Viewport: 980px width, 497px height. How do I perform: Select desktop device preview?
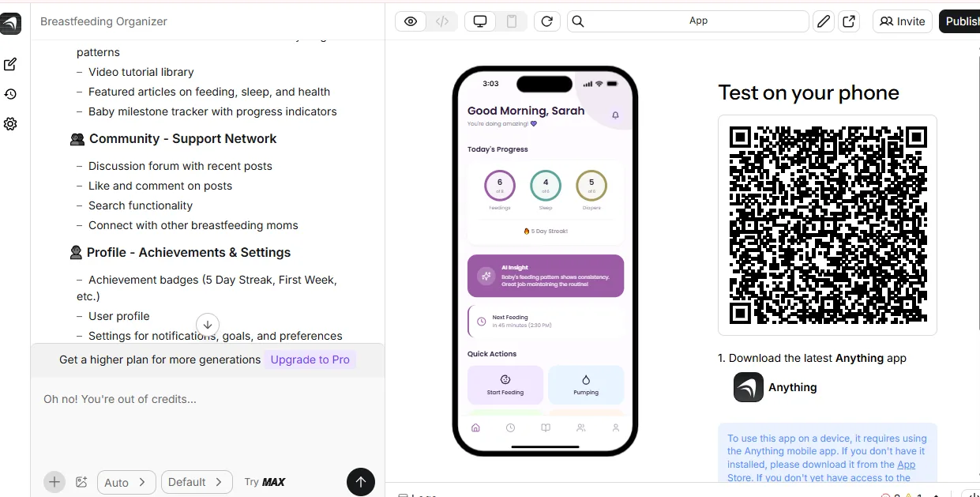(480, 21)
